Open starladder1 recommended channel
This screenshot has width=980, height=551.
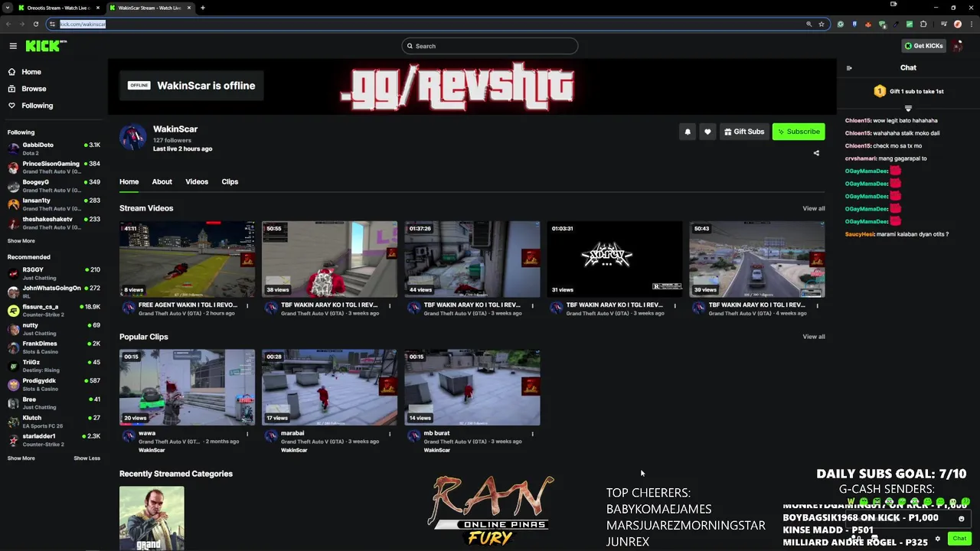pyautogui.click(x=54, y=439)
